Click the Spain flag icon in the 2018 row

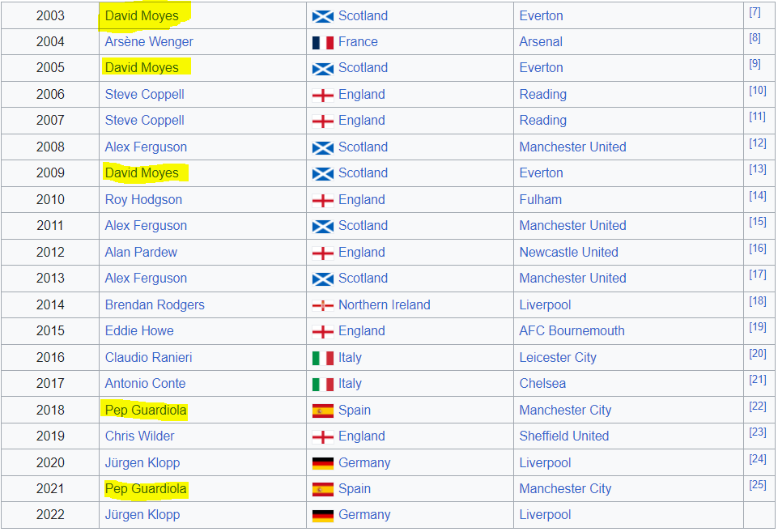coord(322,411)
